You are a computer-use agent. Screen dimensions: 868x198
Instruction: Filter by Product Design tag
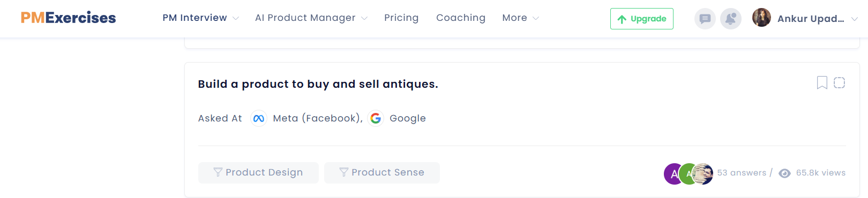[258, 172]
